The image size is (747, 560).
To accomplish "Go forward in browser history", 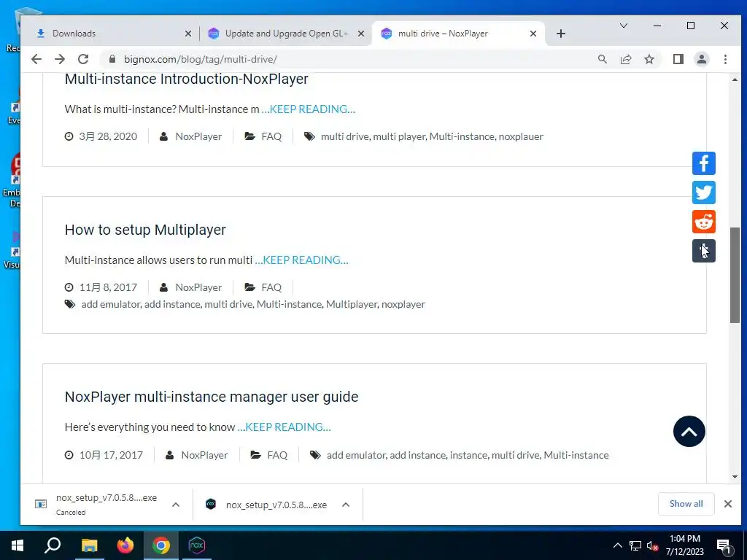I will coord(60,59).
